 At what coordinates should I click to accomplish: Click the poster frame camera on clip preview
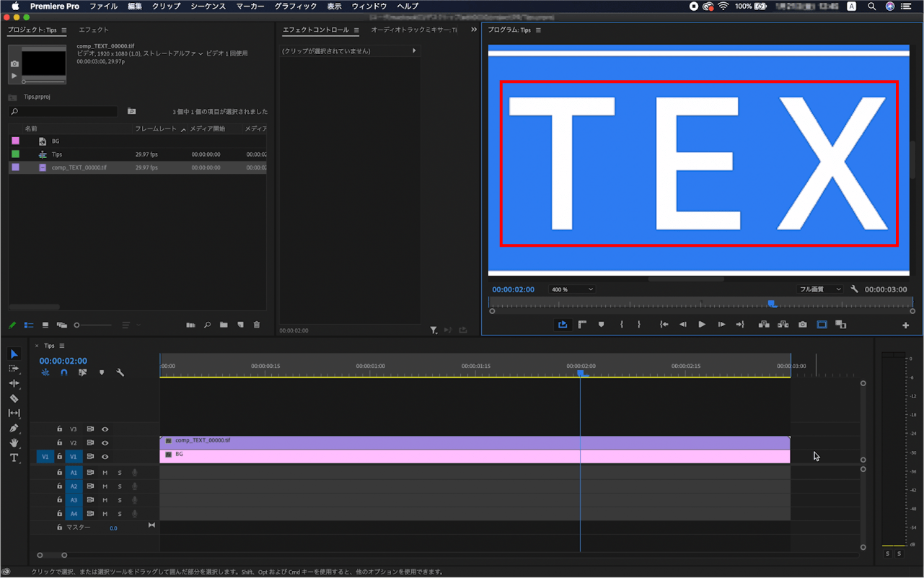tap(14, 64)
